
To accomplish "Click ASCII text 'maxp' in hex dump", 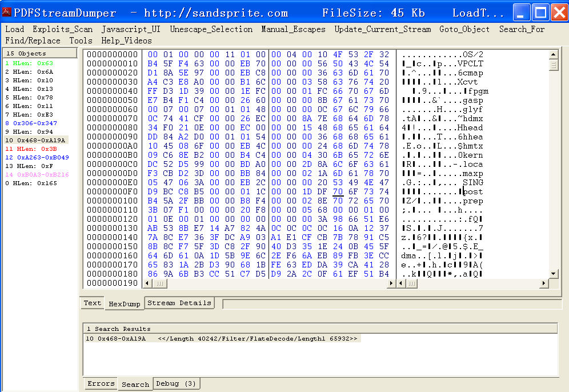I will tap(473, 174).
